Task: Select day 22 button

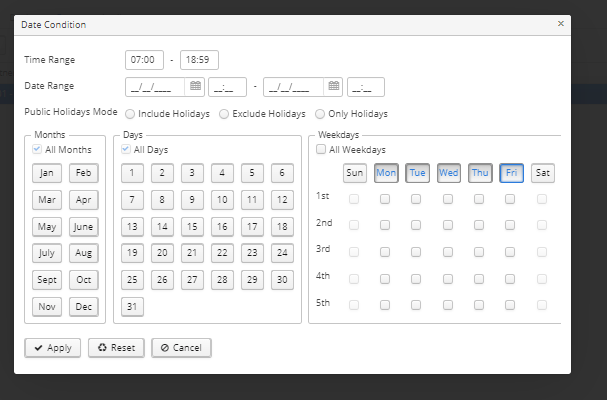Action: (x=222, y=253)
